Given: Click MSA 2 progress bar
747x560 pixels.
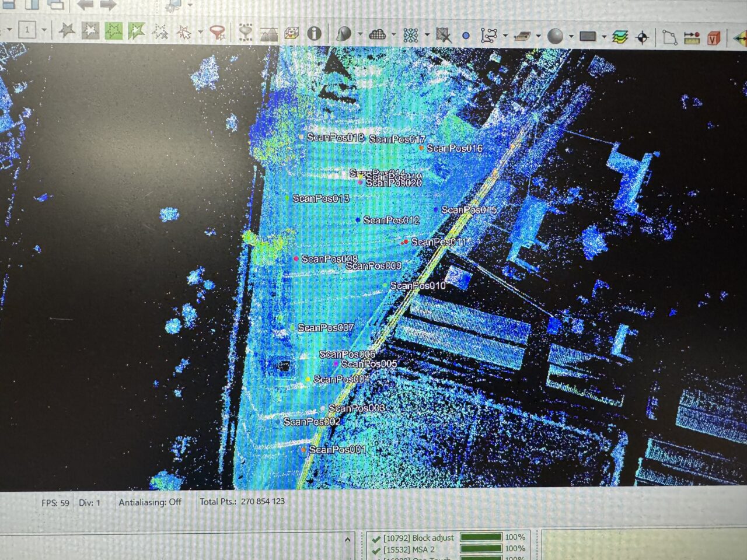Looking at the screenshot, I should point(481,548).
